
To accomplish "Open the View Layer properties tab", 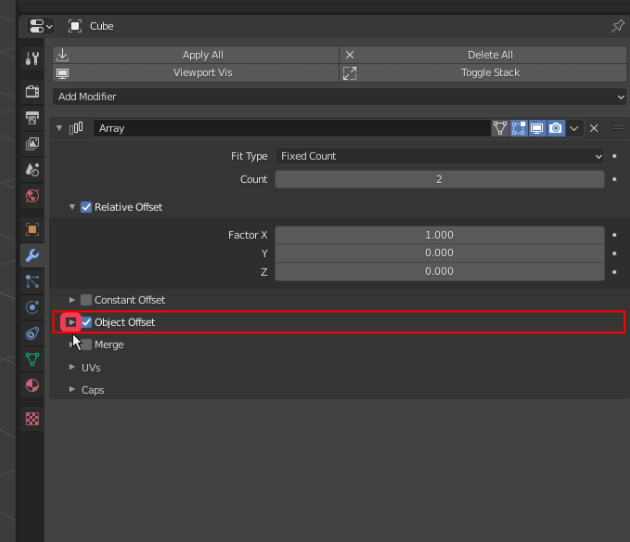I will (33, 143).
